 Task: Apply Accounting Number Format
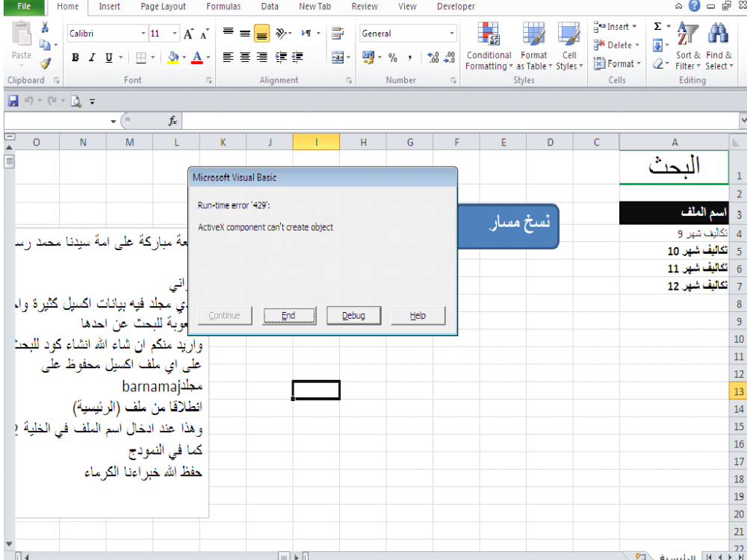click(368, 57)
